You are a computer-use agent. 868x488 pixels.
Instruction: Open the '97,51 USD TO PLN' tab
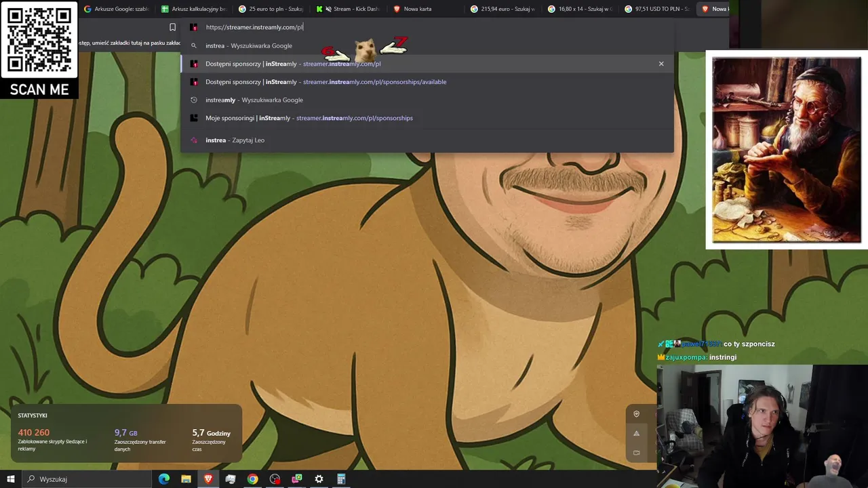click(658, 9)
